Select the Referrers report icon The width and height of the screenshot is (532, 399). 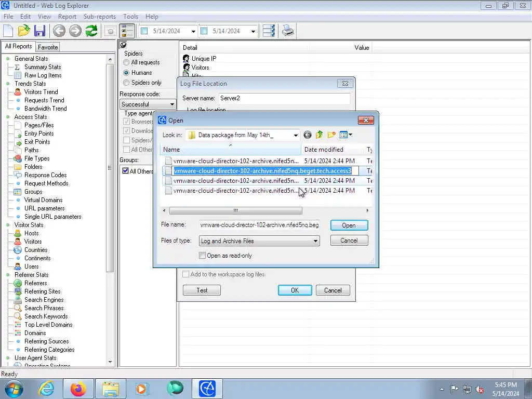pos(18,283)
